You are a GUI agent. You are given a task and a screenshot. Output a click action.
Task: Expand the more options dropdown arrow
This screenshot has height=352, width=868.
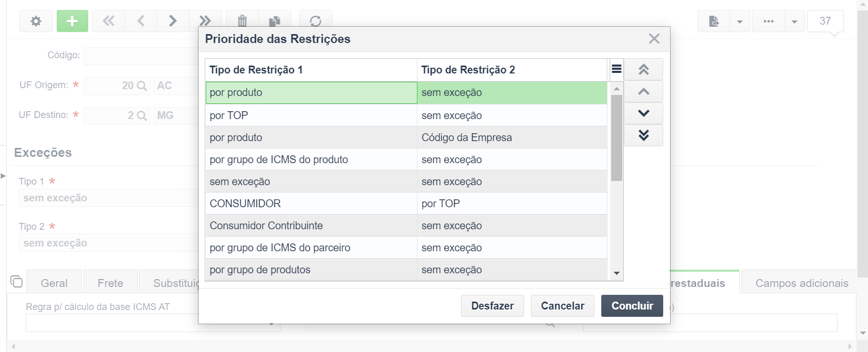click(x=794, y=22)
